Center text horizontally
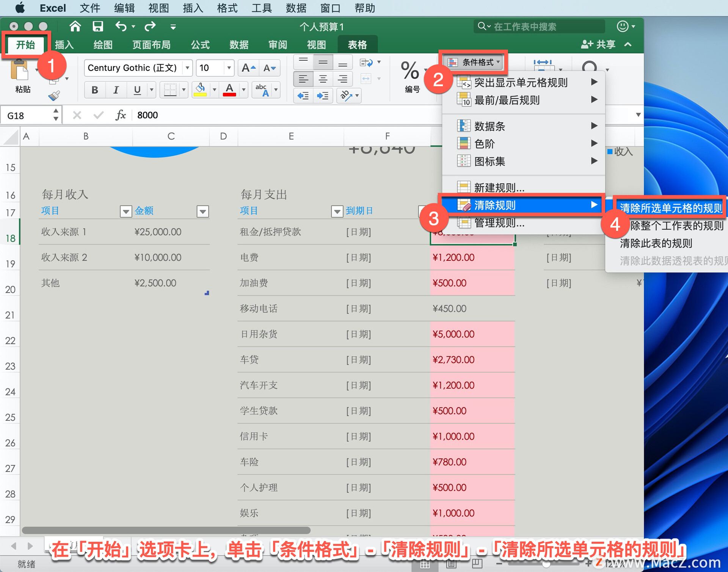Screen dimensions: 728x572 [x=323, y=79]
